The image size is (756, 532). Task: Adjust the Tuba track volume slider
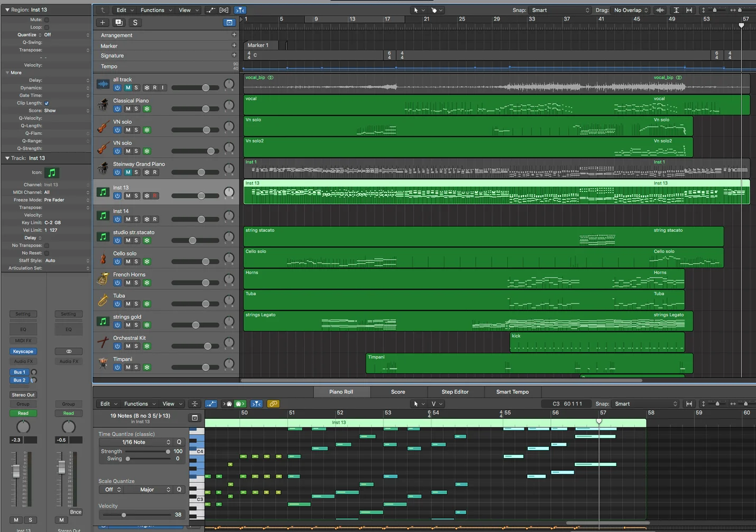point(196,304)
